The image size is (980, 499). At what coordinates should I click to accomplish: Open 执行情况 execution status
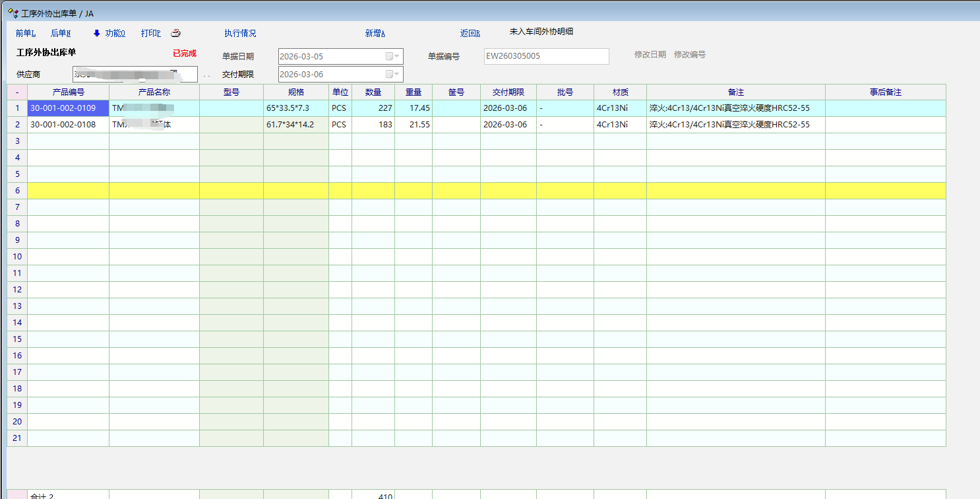click(x=240, y=33)
